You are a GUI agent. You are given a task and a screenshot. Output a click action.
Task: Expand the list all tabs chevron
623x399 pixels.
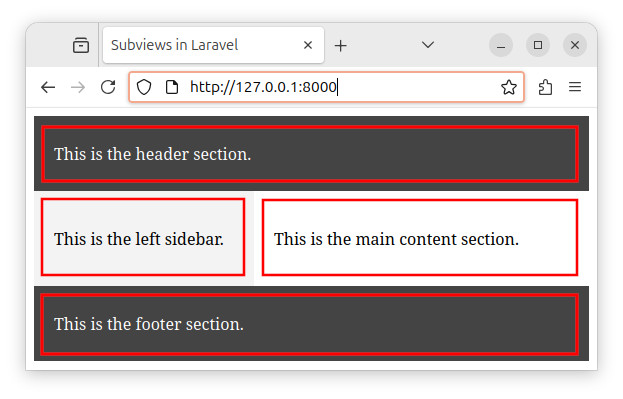click(428, 45)
